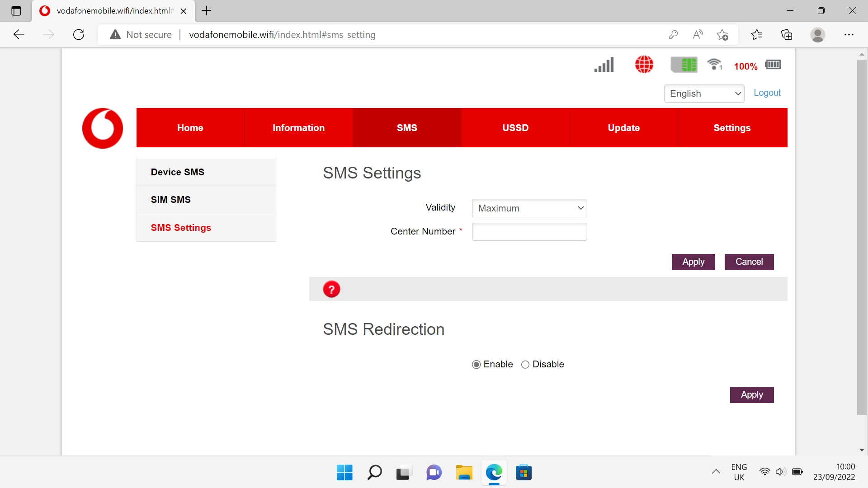Click the battery status icon

pyautogui.click(x=773, y=65)
